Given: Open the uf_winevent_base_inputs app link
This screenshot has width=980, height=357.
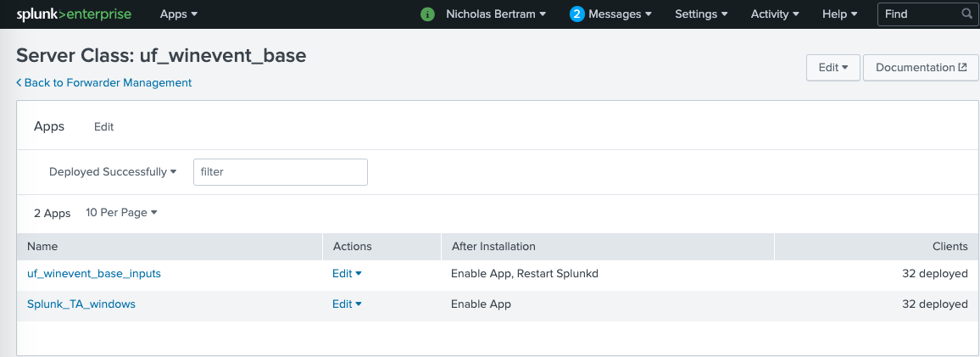Looking at the screenshot, I should [x=94, y=274].
